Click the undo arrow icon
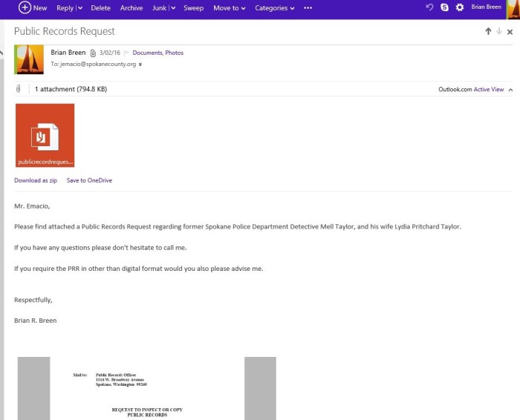 pyautogui.click(x=429, y=7)
